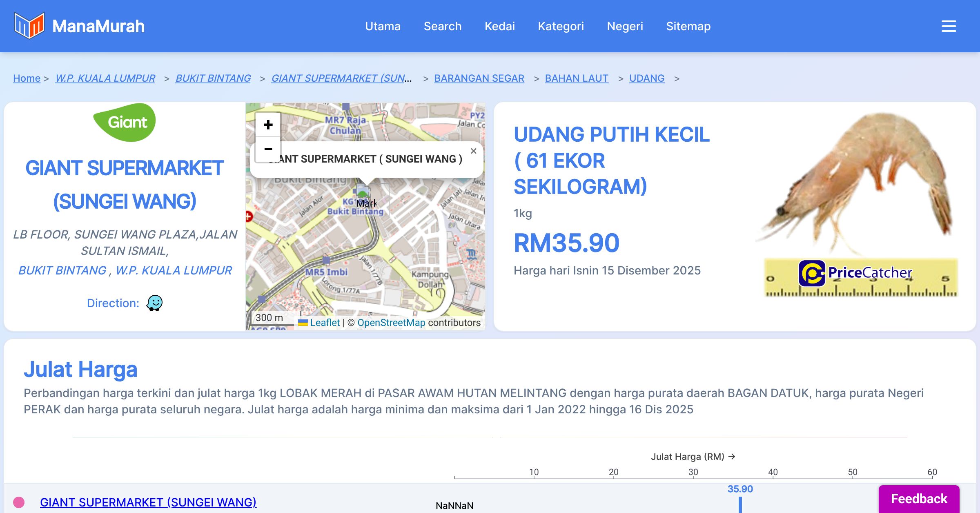980x513 pixels.
Task: Click the OpenStreetMap attribution link
Action: [391, 323]
